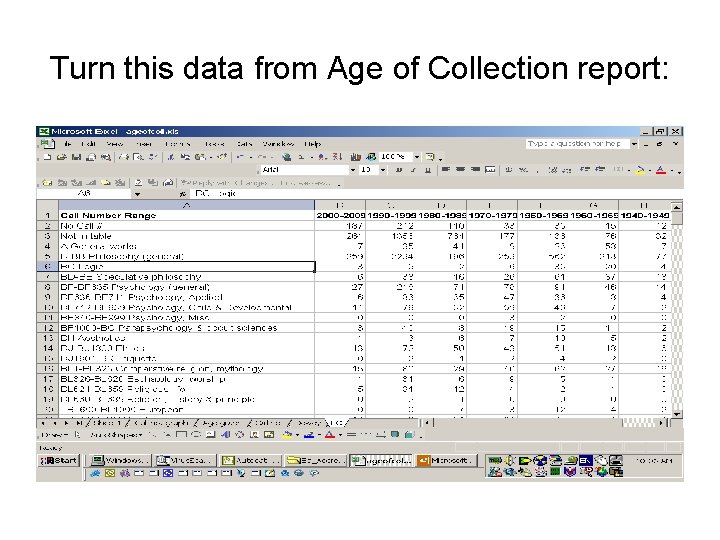
Task: Choose line style in Drawing toolbar
Action: click(352, 435)
